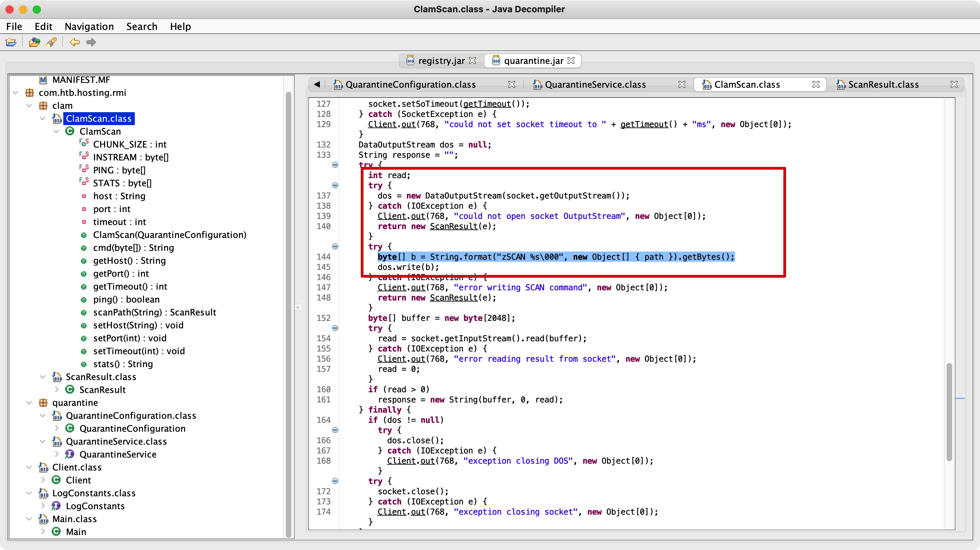Toggle the fold marker near line 166
Screen dimensions: 980x550
click(335, 430)
